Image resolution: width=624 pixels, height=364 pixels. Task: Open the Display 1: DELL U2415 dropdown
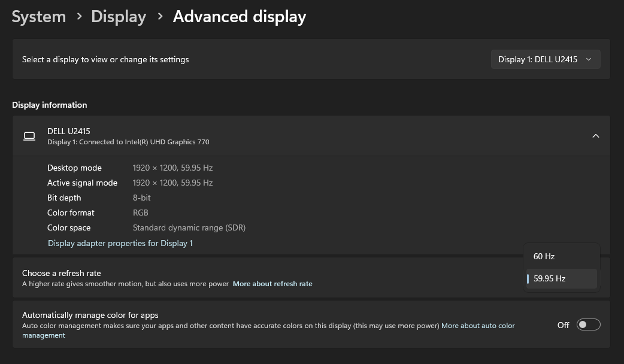pyautogui.click(x=545, y=59)
